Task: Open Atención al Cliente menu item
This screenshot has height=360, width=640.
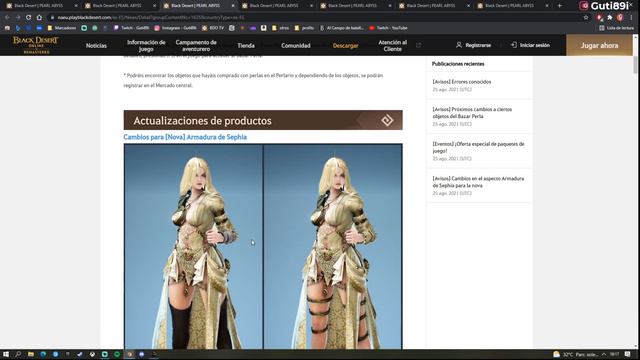Action: pyautogui.click(x=392, y=45)
